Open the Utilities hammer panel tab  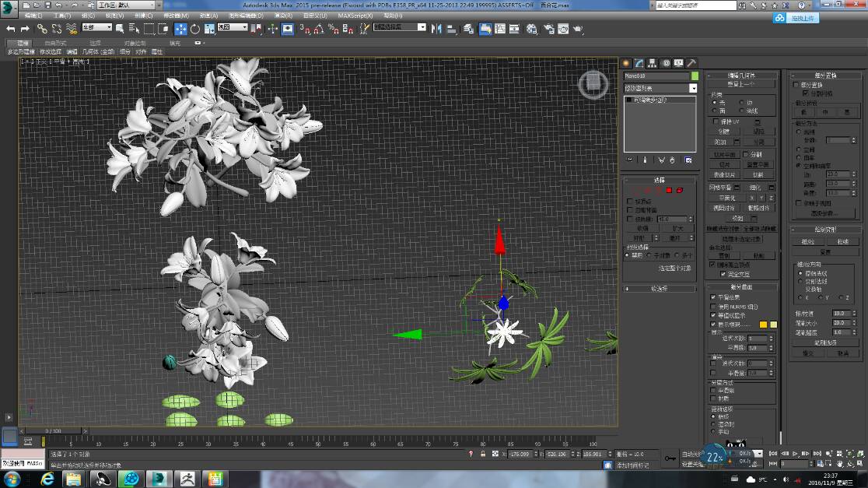pyautogui.click(x=691, y=63)
